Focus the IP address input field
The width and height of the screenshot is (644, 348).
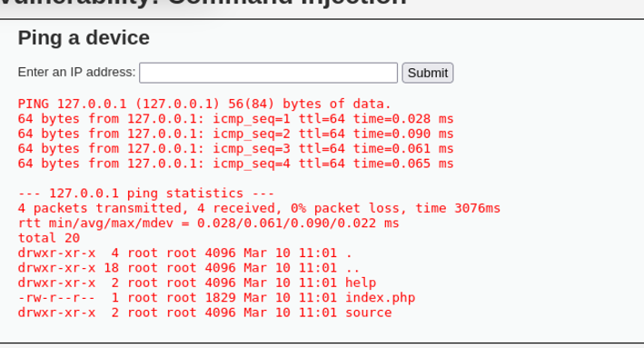[268, 73]
